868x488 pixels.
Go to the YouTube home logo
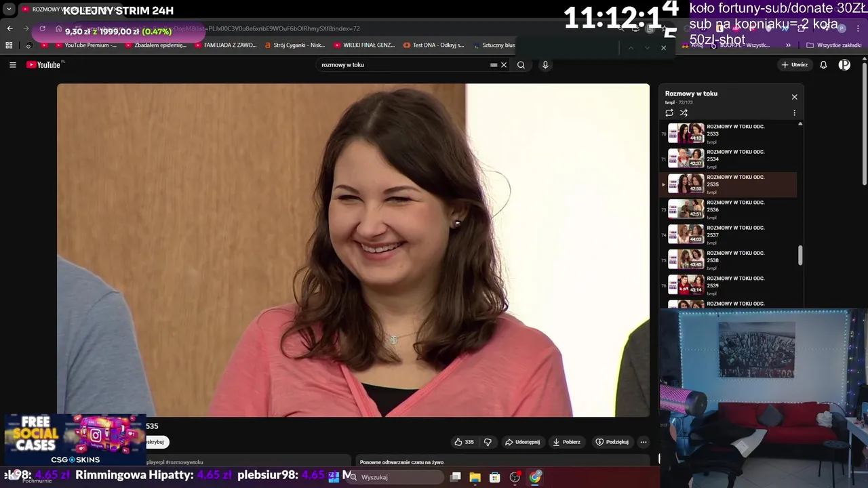(x=44, y=65)
